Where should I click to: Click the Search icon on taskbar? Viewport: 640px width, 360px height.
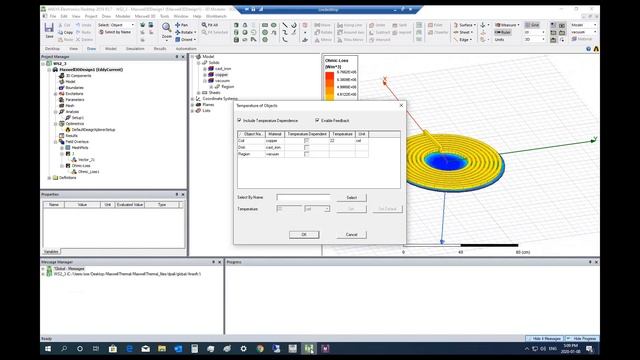point(64,349)
